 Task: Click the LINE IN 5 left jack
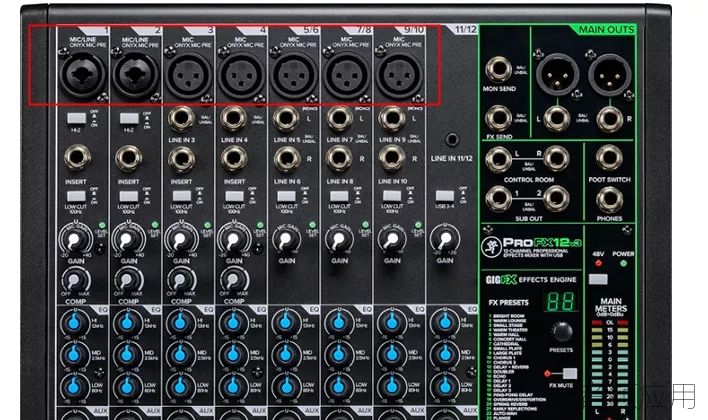tap(286, 118)
